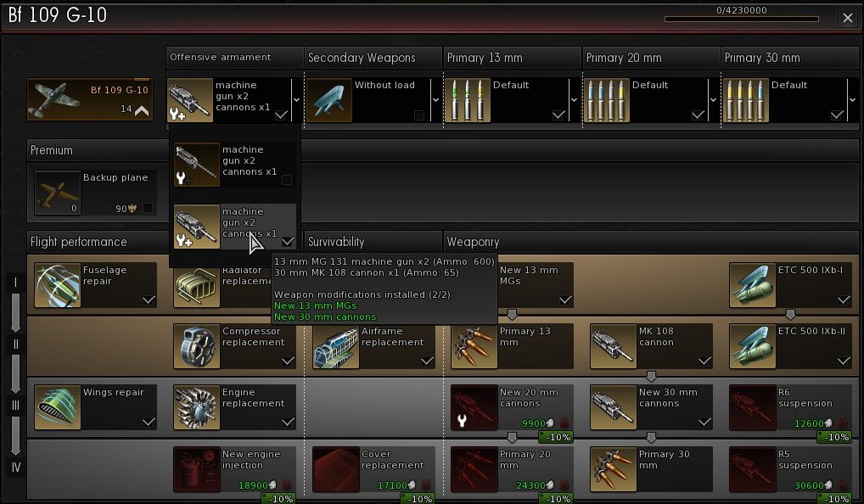Screen dimensions: 864x504
Task: Expand the Offensive armament dropdown arrow
Action: (296, 100)
